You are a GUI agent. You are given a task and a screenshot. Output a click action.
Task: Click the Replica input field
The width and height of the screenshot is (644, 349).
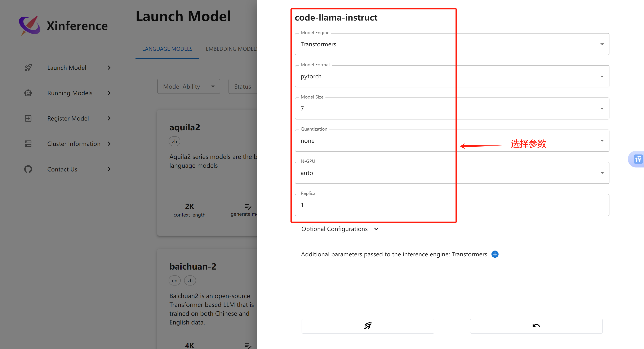[x=452, y=205]
